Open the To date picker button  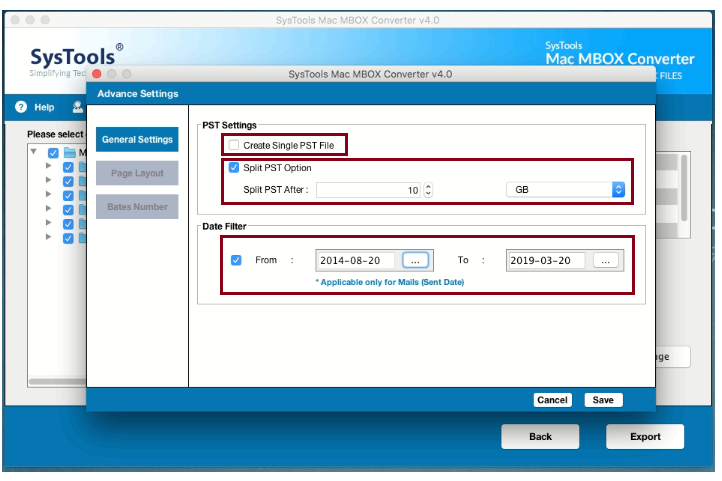click(606, 261)
